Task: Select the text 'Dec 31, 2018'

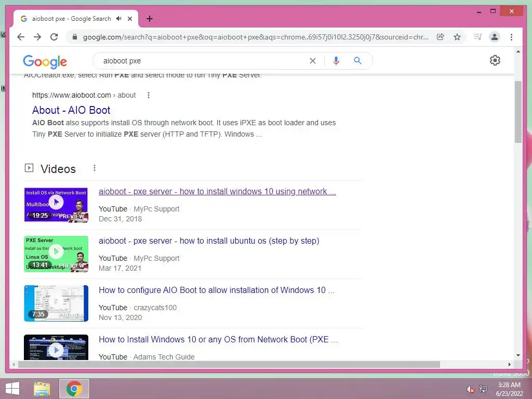Action: 121,219
